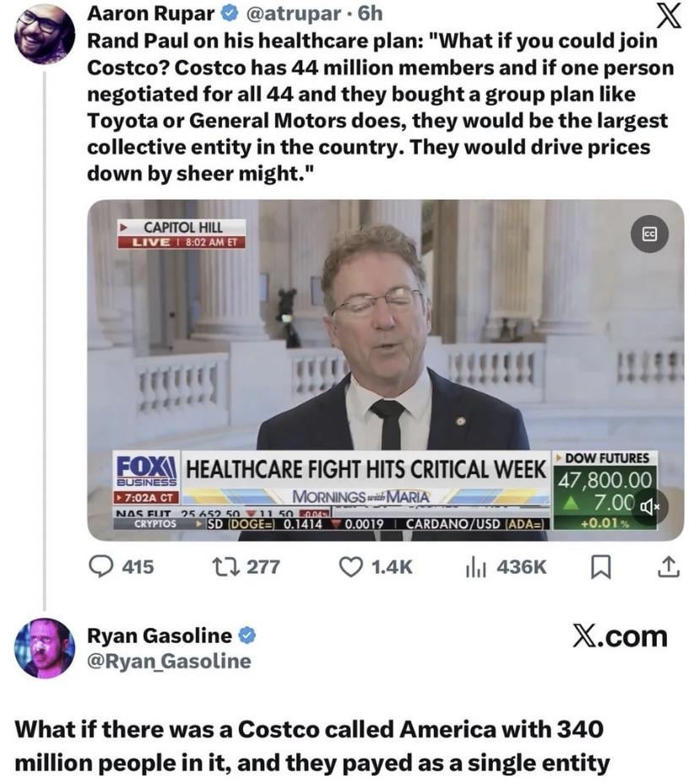Bookmark Aaron Rupar's tweet
This screenshot has height=784, width=699.
click(x=600, y=567)
